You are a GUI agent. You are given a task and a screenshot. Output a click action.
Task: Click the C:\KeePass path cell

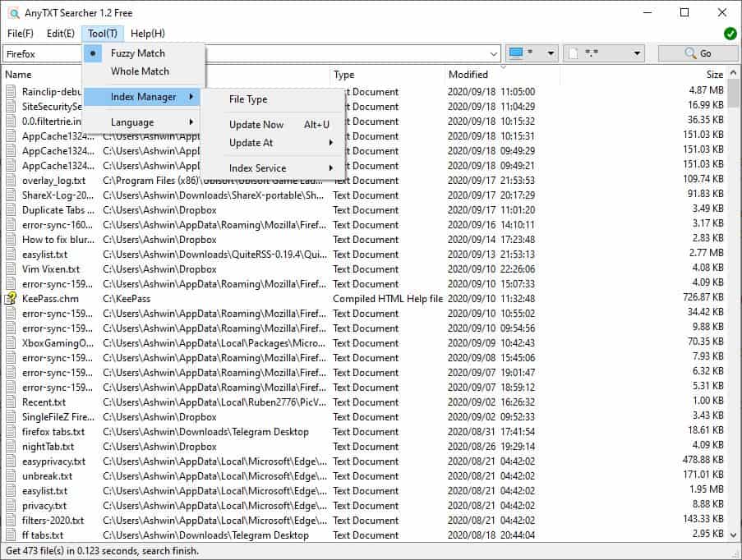click(x=127, y=298)
